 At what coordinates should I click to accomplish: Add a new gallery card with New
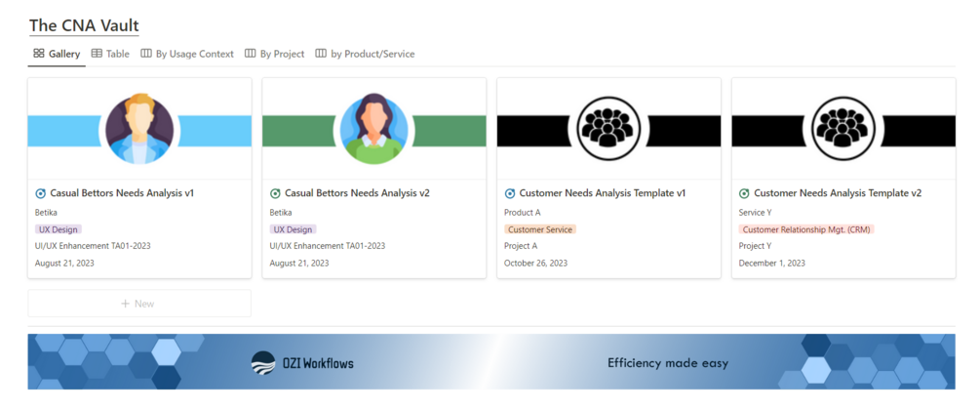pos(138,304)
